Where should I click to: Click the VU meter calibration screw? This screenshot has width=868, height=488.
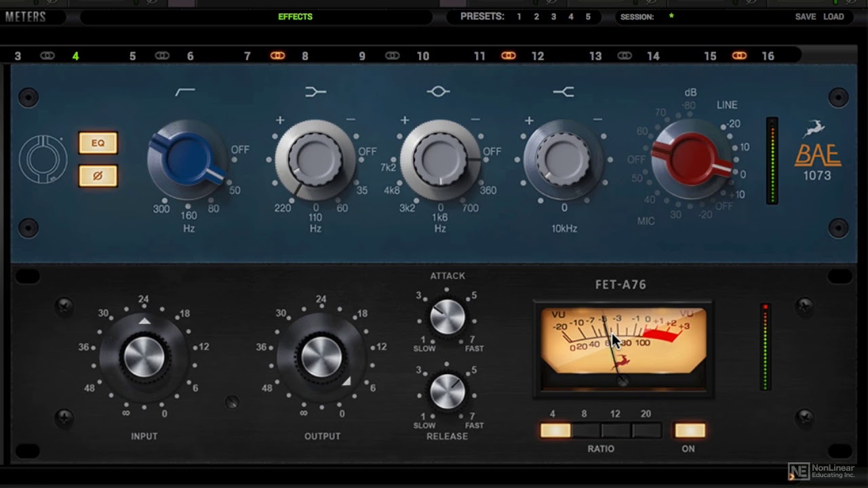pyautogui.click(x=623, y=382)
